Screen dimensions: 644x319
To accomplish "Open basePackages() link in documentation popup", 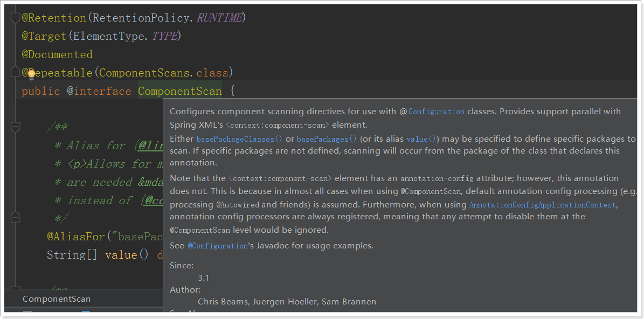I will tap(327, 139).
